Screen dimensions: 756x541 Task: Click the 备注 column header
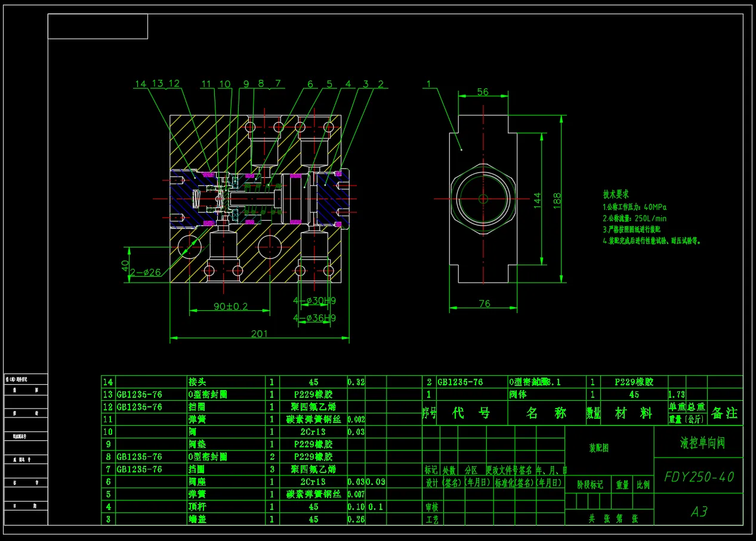tap(725, 413)
